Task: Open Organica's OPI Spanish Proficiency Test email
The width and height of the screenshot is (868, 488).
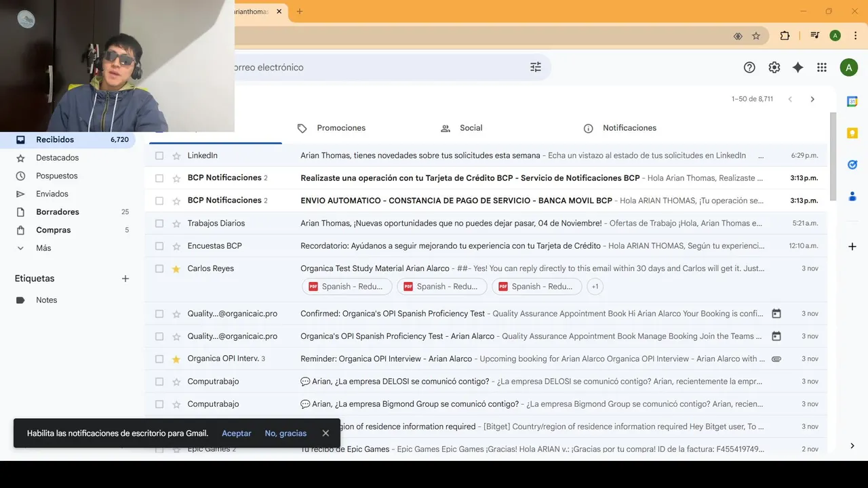Action: pyautogui.click(x=486, y=336)
